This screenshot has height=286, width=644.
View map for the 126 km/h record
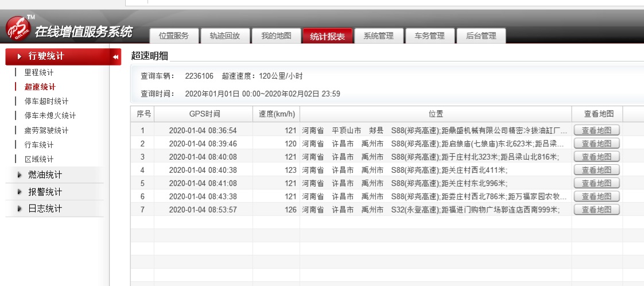coord(597,210)
